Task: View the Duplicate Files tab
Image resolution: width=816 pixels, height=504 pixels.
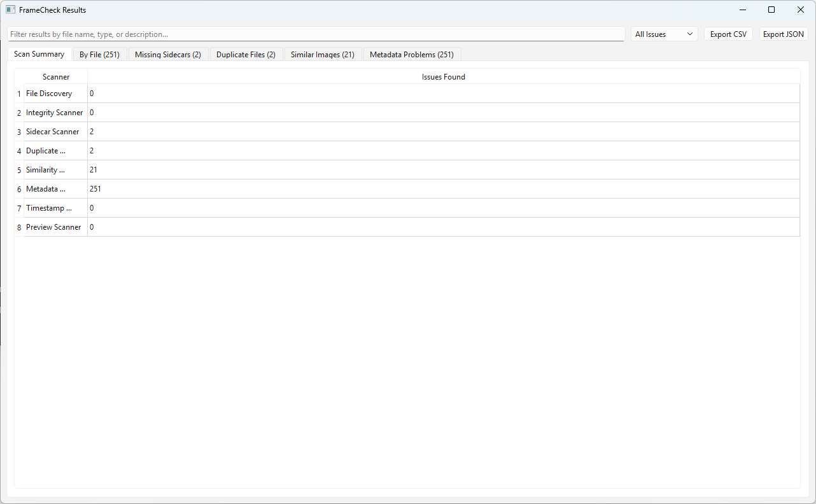Action: [x=246, y=54]
